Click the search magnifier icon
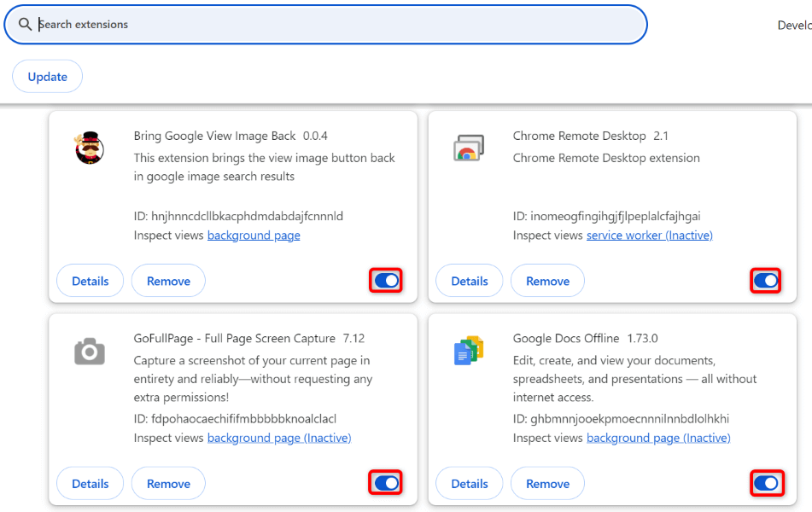The height and width of the screenshot is (512, 812). pos(26,24)
